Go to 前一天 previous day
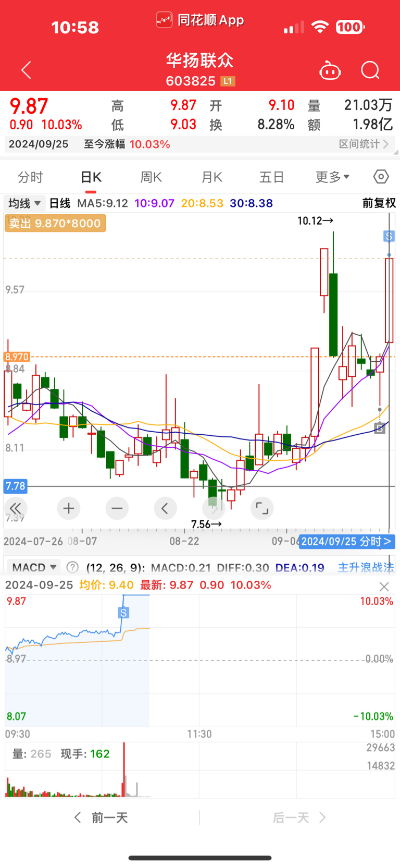 pos(101,817)
